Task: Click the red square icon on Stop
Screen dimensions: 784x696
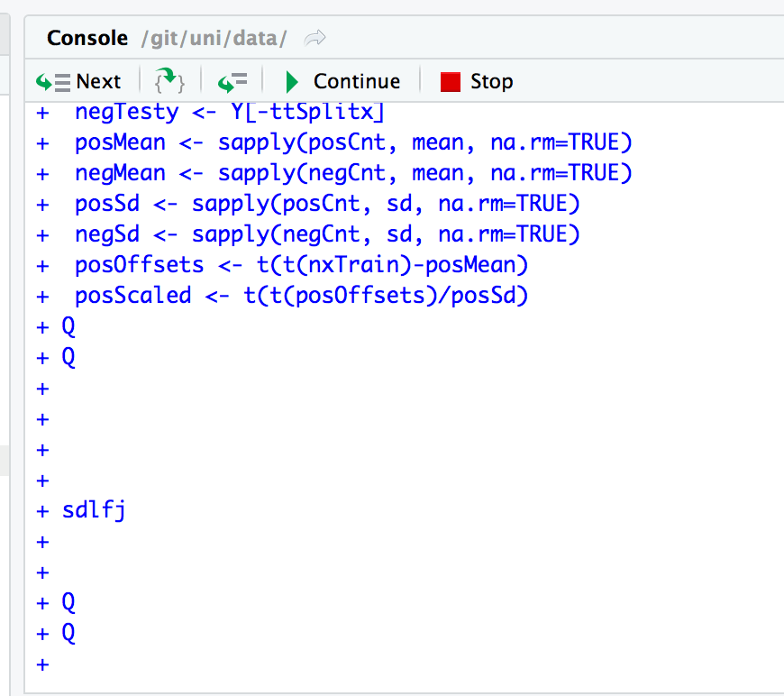Action: pyautogui.click(x=450, y=81)
